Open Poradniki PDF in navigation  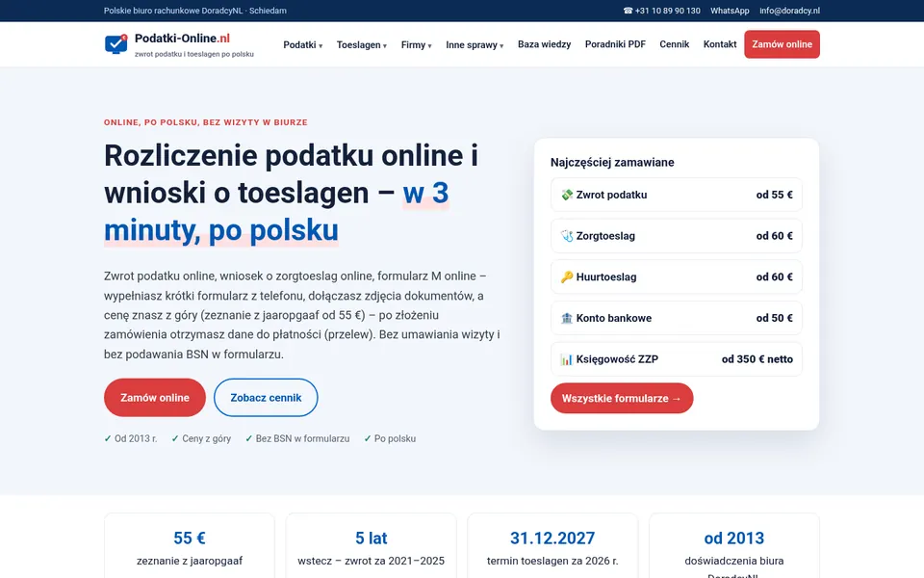coord(615,44)
